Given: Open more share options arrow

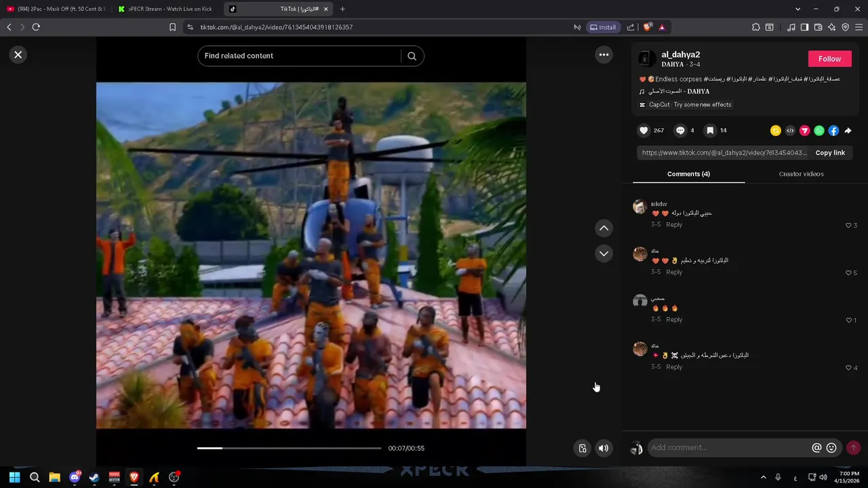Looking at the screenshot, I should [848, 131].
